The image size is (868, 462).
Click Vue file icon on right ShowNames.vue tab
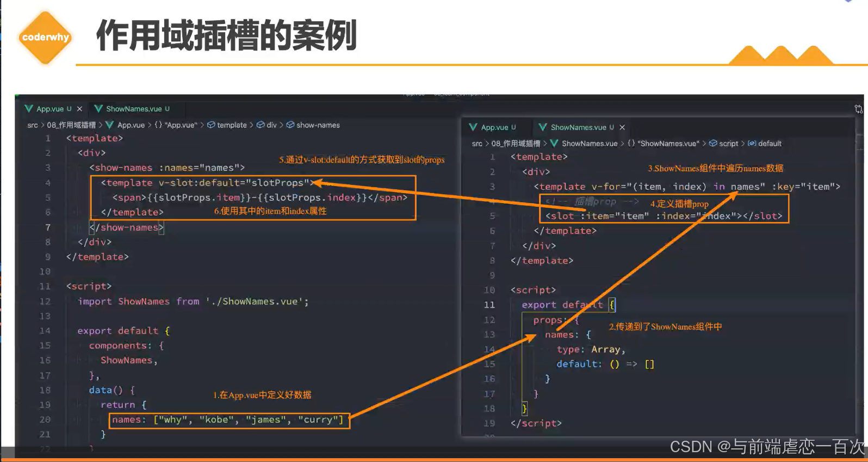[x=543, y=127]
